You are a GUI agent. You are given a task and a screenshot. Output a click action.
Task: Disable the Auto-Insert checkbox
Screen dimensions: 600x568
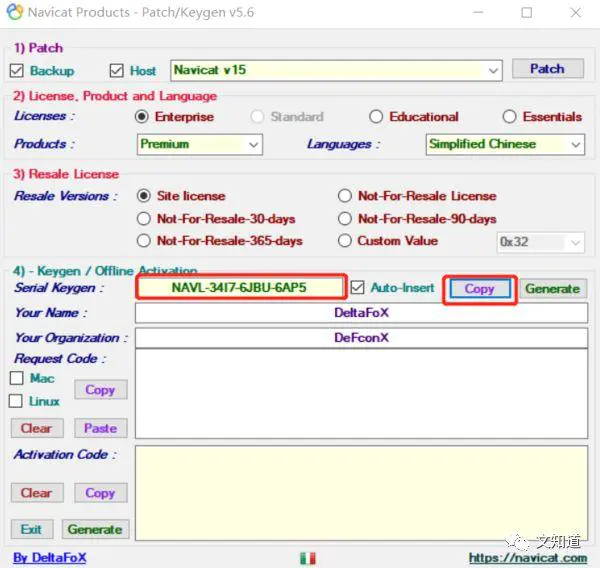click(x=357, y=287)
